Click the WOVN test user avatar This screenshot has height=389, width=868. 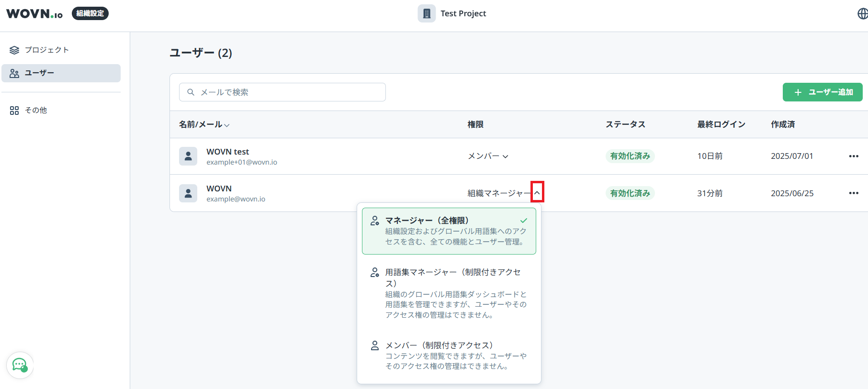click(188, 156)
